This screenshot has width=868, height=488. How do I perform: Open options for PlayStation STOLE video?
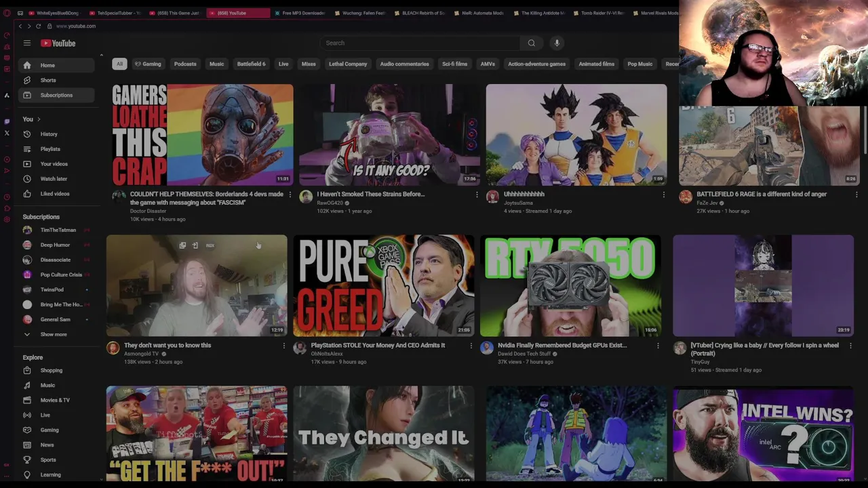(471, 346)
